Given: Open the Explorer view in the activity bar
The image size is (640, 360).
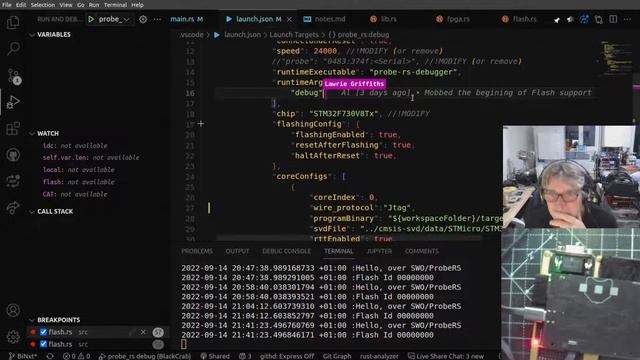Looking at the screenshot, I should 13,22.
